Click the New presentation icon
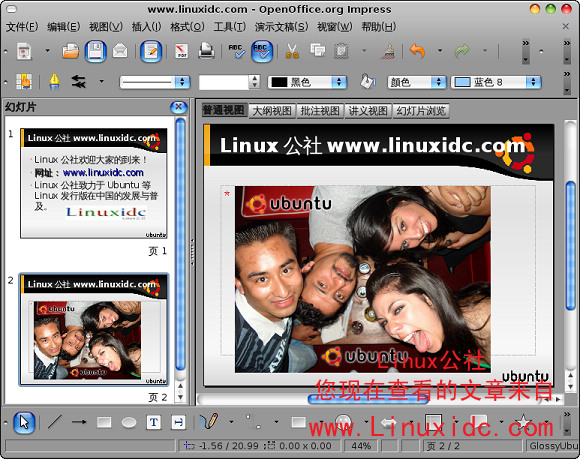This screenshot has height=459, width=580. tap(24, 51)
